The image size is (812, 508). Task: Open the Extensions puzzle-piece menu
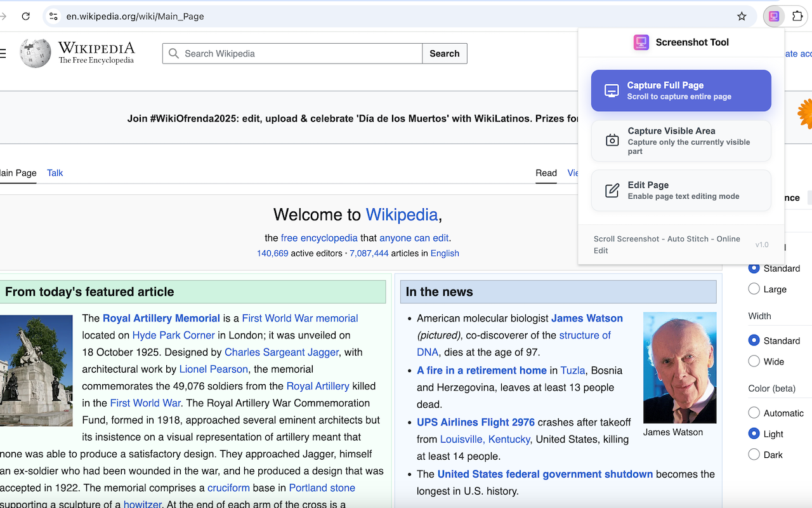pyautogui.click(x=798, y=17)
